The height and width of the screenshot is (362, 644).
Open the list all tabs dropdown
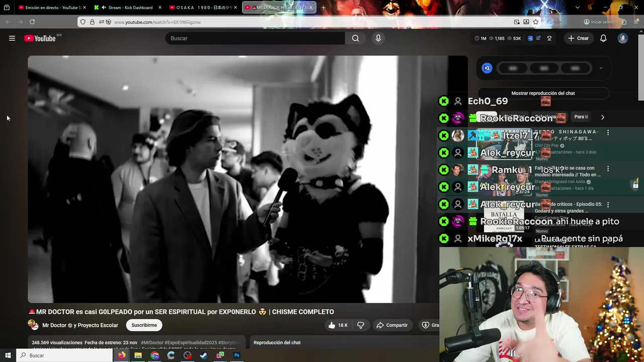(x=577, y=8)
